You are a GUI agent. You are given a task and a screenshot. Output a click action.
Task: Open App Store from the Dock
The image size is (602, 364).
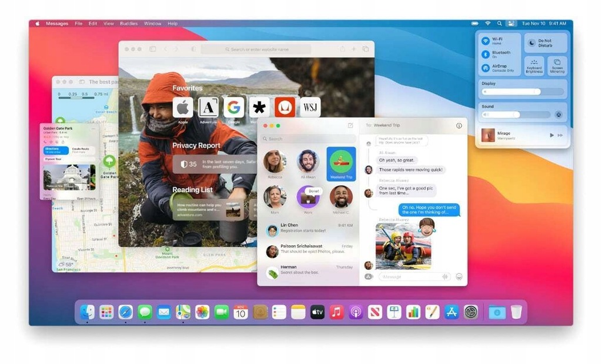click(x=451, y=312)
